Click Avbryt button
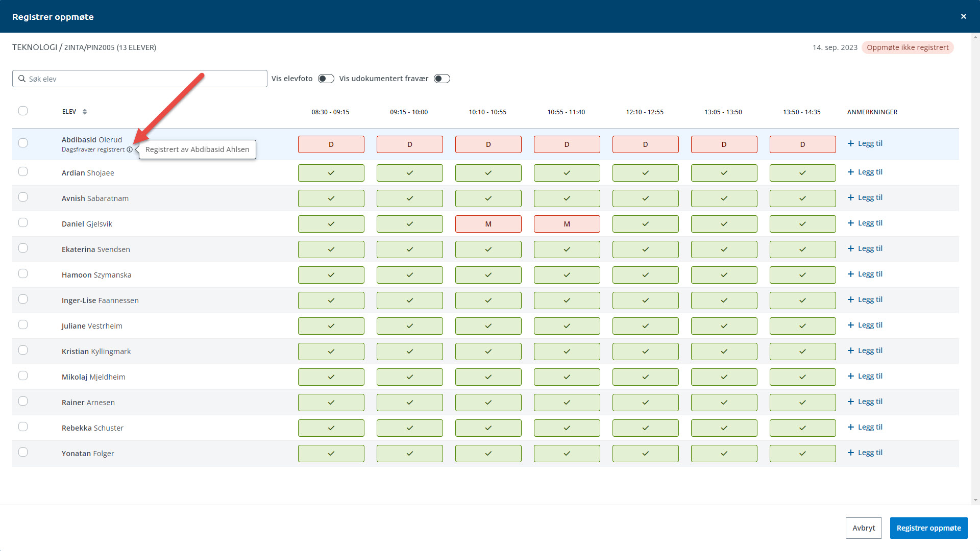Image resolution: width=980 pixels, height=551 pixels. click(x=864, y=528)
